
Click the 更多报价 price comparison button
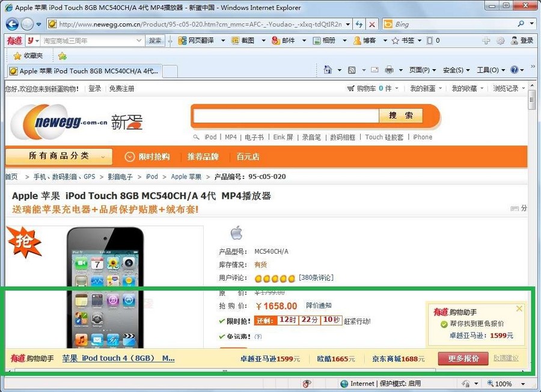coord(463,358)
